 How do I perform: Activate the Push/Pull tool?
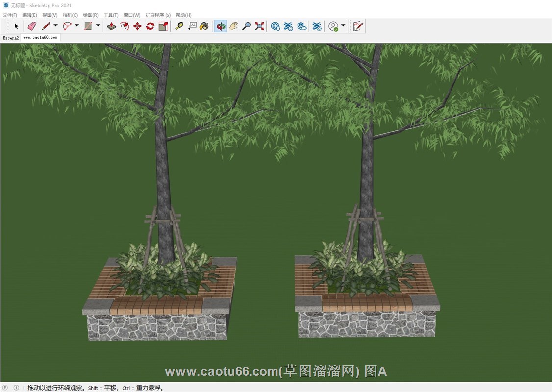coord(112,26)
